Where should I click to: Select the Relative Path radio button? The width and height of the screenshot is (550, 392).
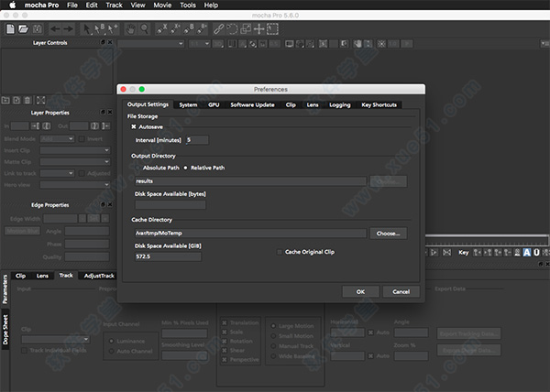click(185, 168)
